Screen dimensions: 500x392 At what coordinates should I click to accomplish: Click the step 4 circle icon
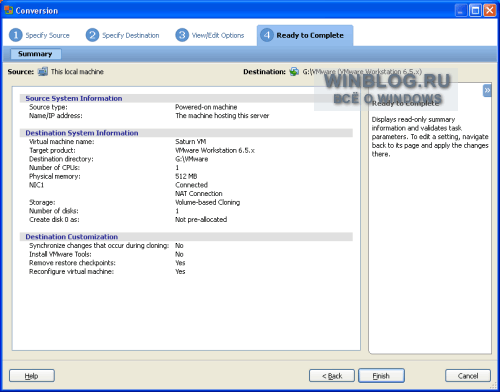point(267,35)
